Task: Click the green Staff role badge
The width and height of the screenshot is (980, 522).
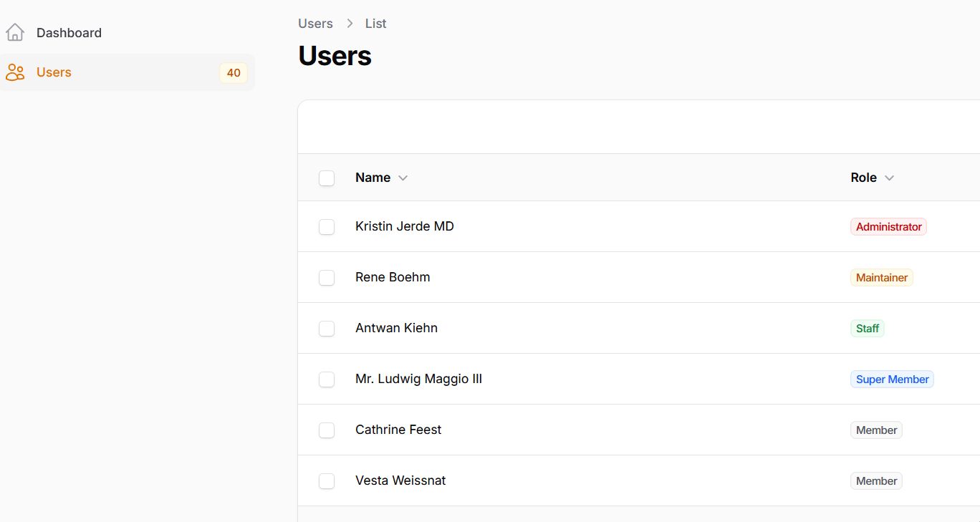Action: pos(867,329)
